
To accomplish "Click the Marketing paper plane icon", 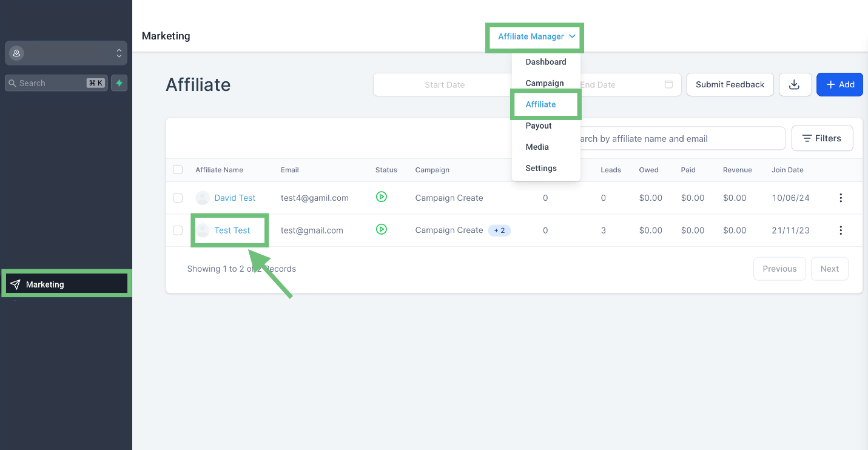I will (15, 284).
